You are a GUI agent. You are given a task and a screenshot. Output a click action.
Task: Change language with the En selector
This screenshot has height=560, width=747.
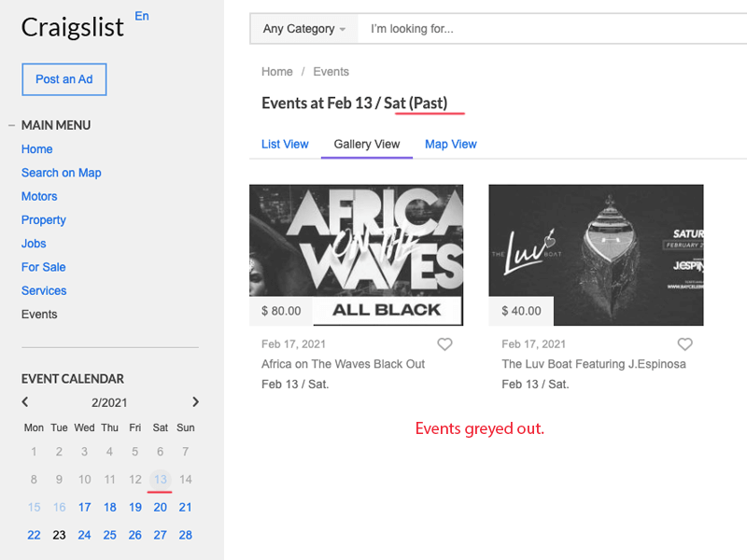142,16
